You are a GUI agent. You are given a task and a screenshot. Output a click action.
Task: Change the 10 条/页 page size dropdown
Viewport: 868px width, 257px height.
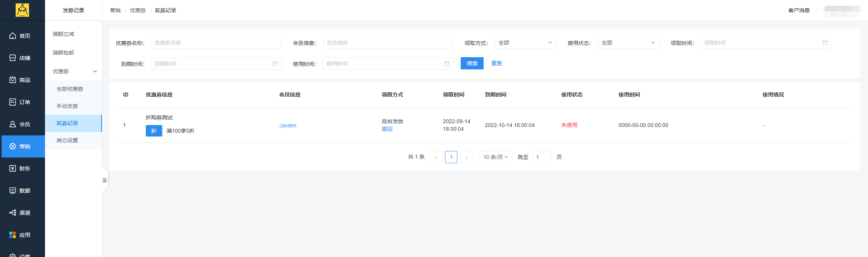click(x=495, y=157)
